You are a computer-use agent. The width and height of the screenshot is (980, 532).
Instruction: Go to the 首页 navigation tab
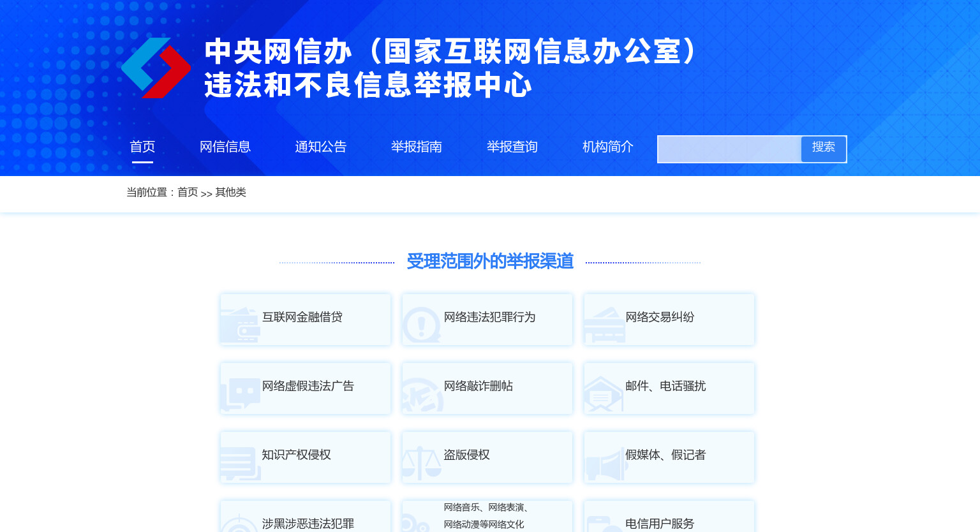(x=142, y=147)
